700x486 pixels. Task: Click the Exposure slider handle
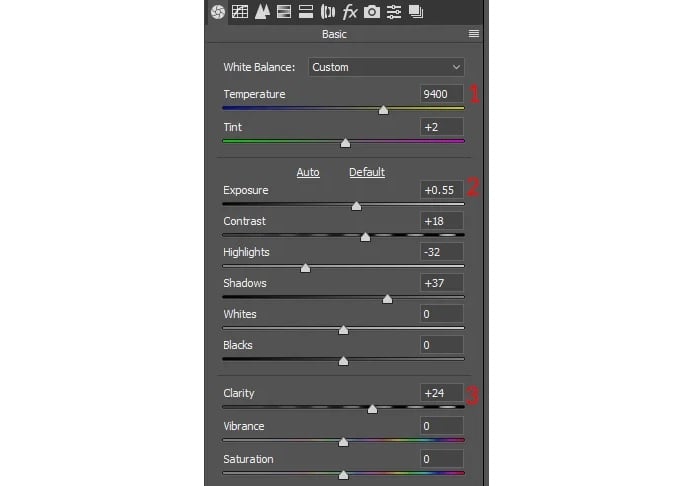[356, 206]
